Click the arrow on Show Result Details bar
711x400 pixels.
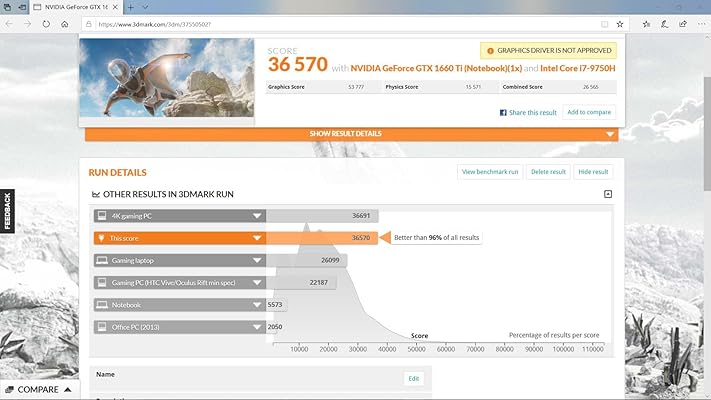point(610,134)
